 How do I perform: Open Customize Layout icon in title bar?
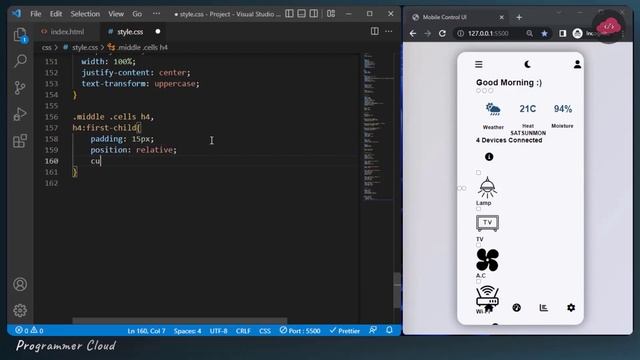click(331, 14)
